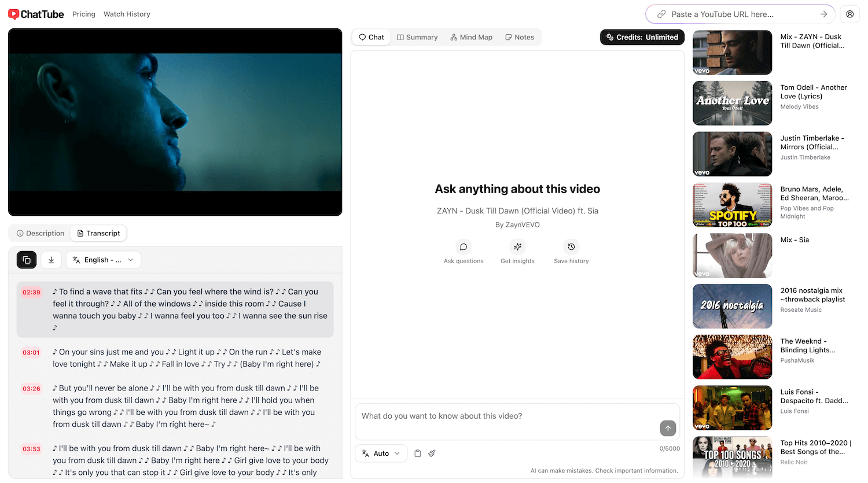
Task: Open the Summary tab
Action: point(417,36)
